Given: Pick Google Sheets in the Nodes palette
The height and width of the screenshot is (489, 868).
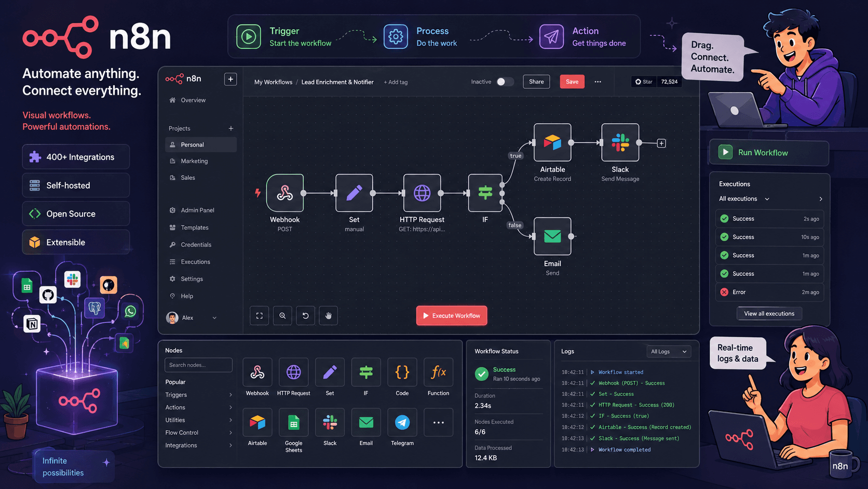Looking at the screenshot, I should click(x=293, y=422).
